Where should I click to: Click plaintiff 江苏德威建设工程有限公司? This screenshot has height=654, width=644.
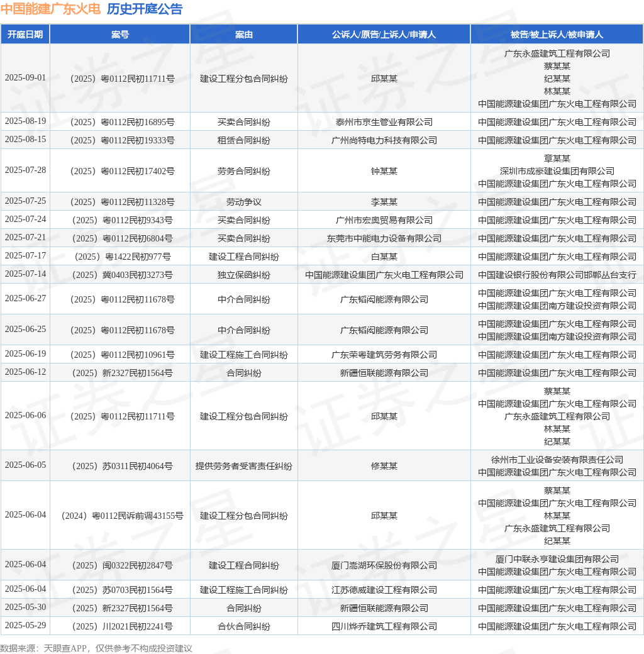[x=384, y=590]
